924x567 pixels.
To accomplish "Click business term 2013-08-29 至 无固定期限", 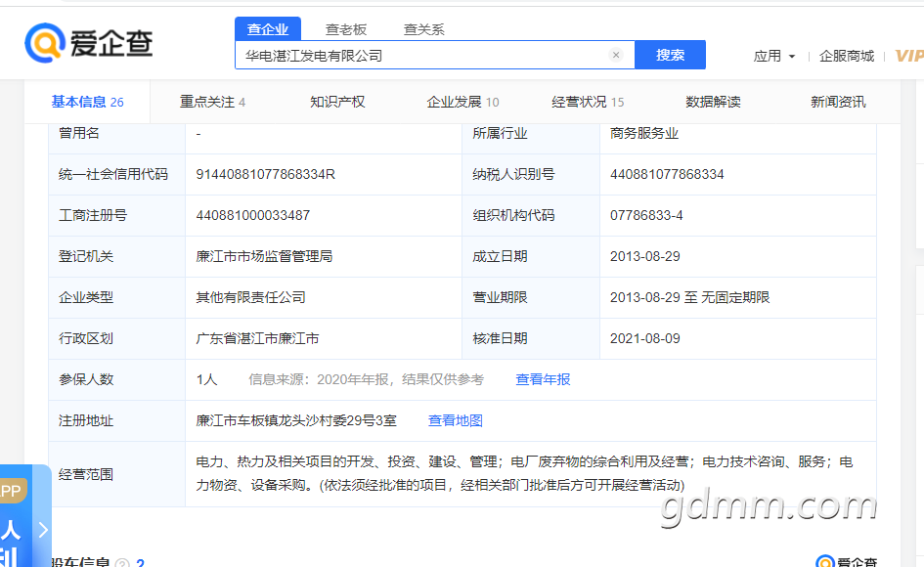I will (689, 297).
